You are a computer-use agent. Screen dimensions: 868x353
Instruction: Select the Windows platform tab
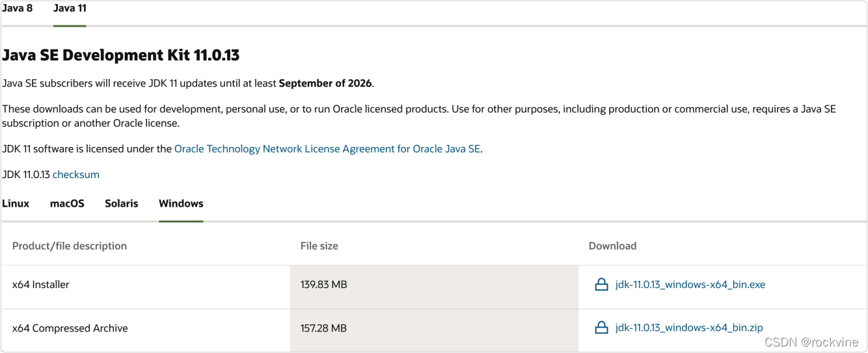point(181,203)
